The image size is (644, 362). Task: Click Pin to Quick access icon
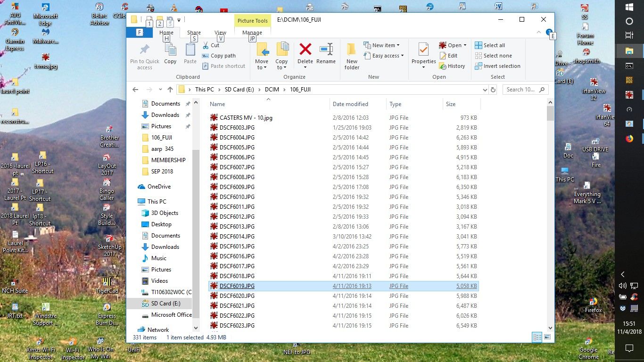(x=145, y=56)
